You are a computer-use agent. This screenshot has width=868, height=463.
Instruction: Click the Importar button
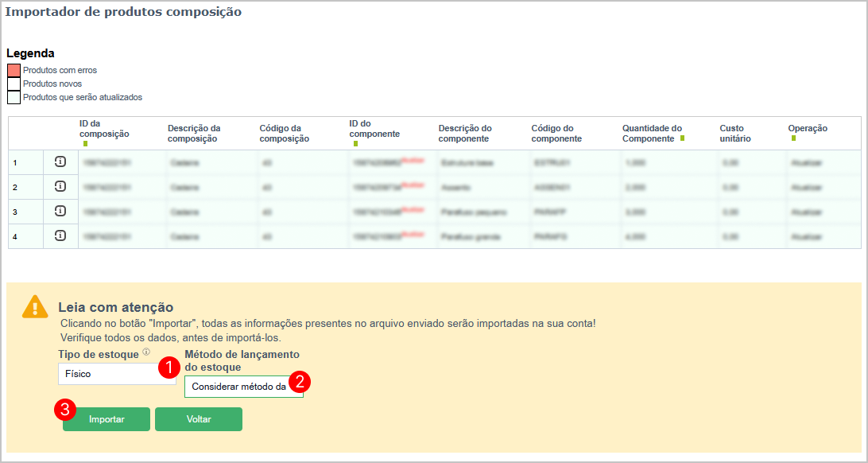click(107, 419)
